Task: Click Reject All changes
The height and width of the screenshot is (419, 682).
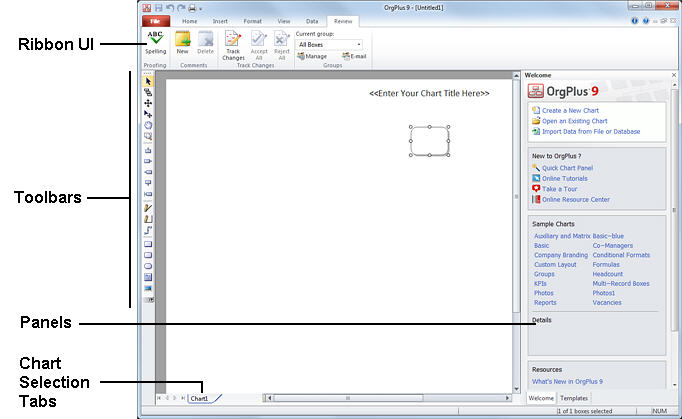Action: 282,45
